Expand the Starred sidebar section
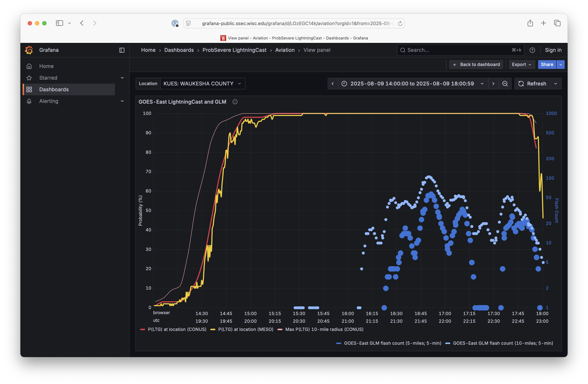The height and width of the screenshot is (384, 588). [122, 78]
